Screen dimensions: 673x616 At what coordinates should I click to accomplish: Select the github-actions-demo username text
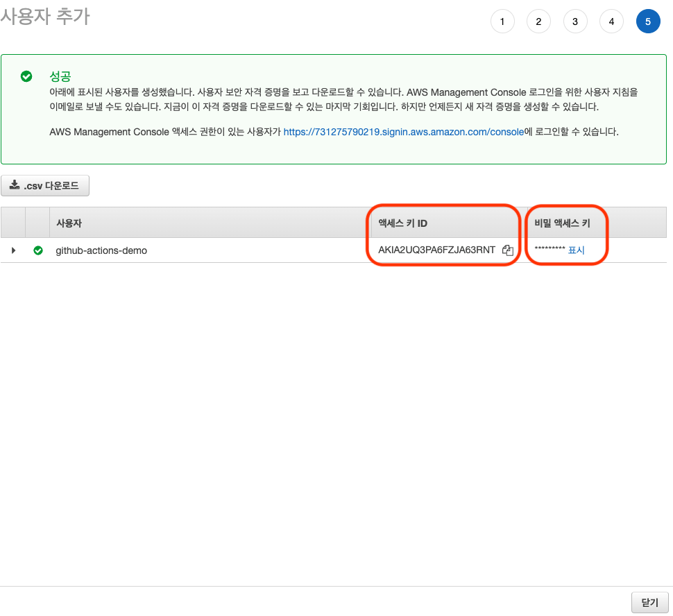coord(101,250)
